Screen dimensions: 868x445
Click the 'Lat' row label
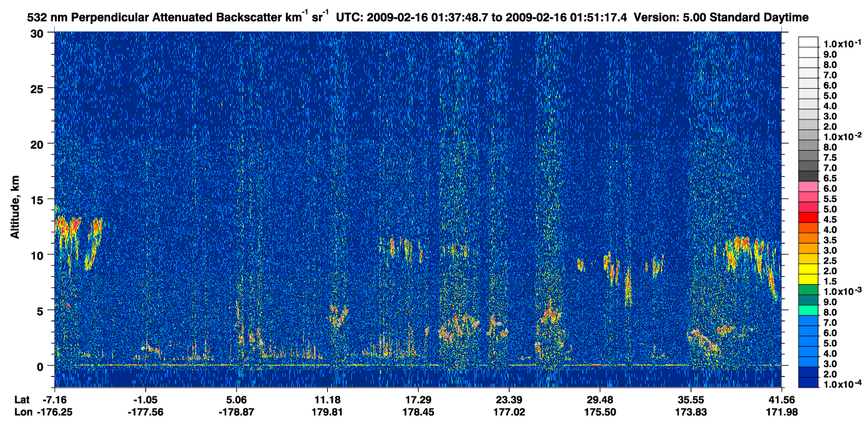[21, 400]
